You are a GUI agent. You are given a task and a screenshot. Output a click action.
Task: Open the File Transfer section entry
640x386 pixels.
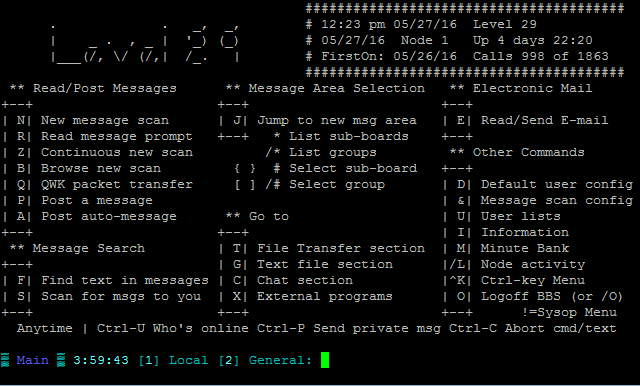pos(341,248)
